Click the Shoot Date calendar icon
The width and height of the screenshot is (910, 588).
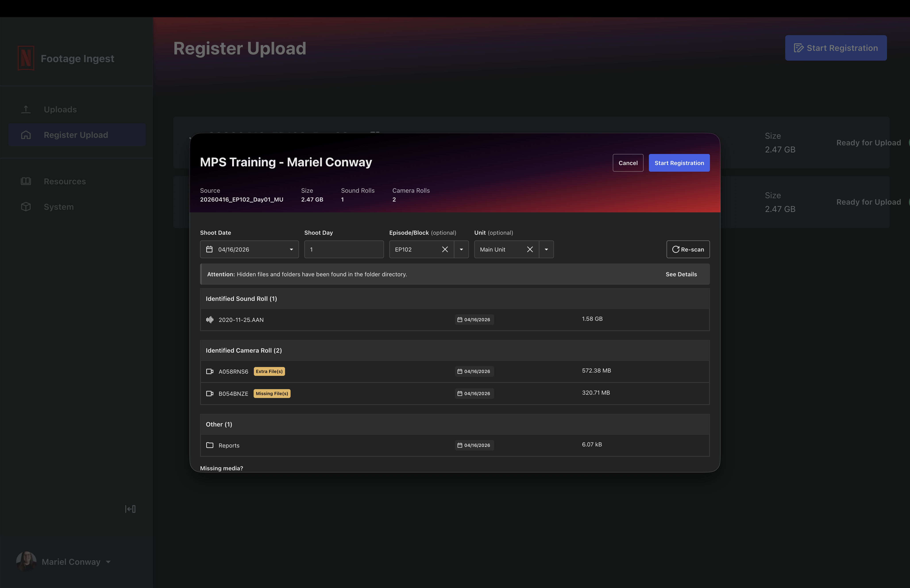tap(209, 249)
